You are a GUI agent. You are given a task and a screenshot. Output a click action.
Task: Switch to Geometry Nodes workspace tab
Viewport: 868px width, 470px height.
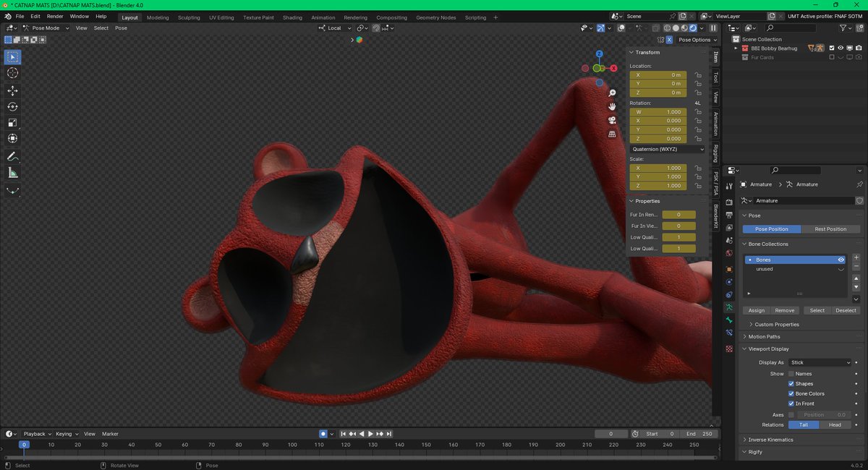436,17
